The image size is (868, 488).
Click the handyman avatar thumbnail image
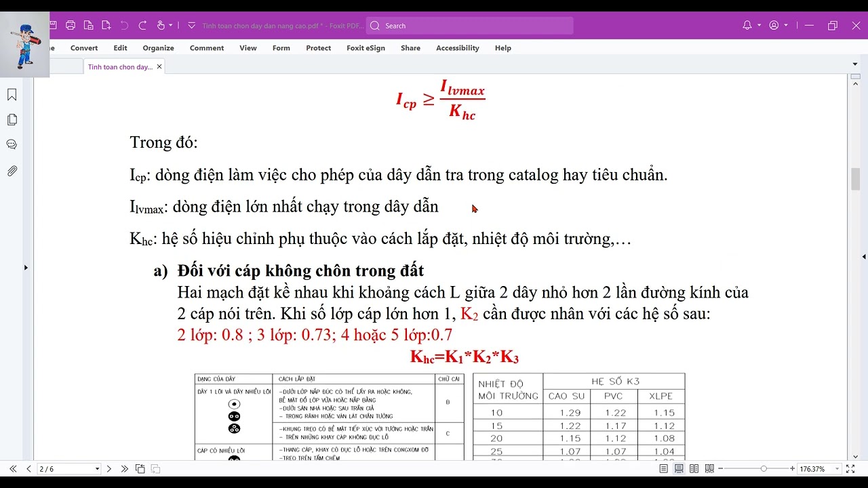point(25,44)
